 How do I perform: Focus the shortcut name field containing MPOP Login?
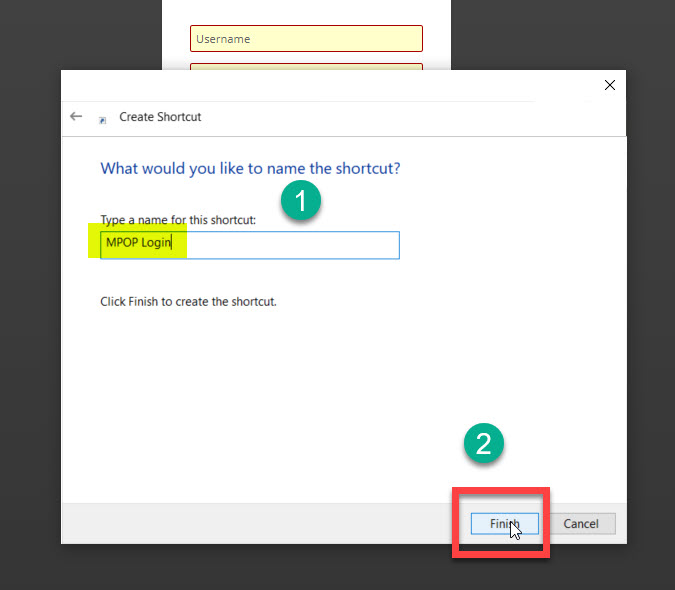[250, 245]
